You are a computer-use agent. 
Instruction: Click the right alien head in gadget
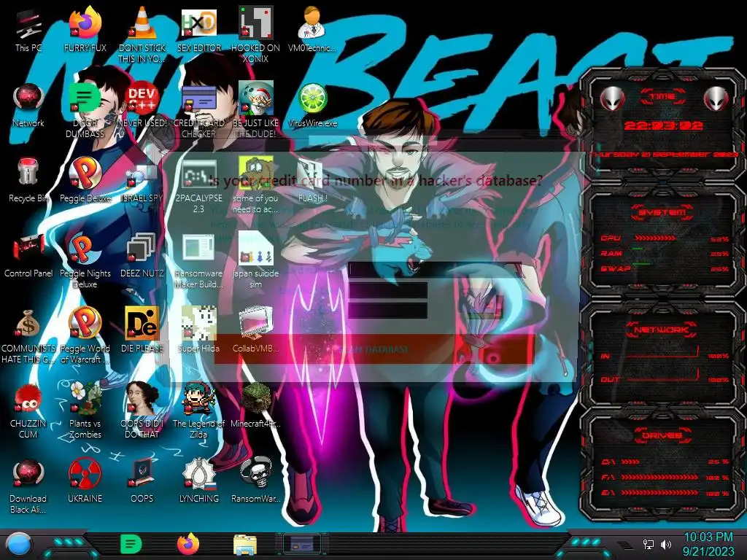716,99
